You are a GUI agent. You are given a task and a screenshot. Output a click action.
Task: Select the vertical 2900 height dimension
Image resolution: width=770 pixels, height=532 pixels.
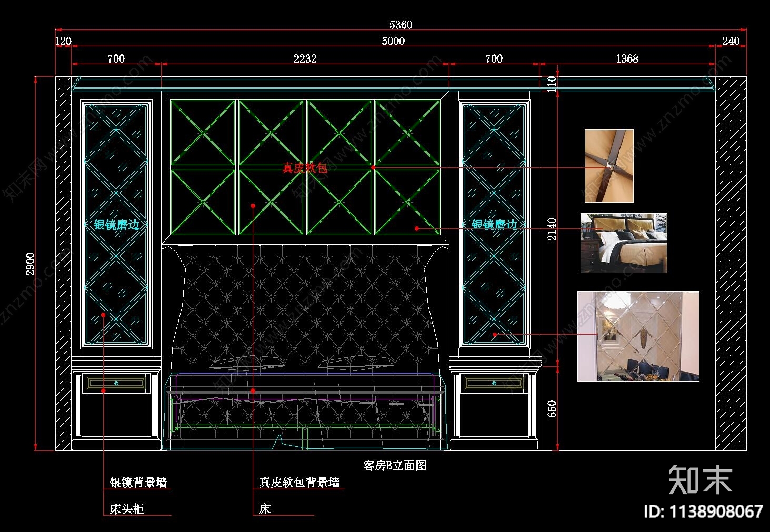coord(30,264)
